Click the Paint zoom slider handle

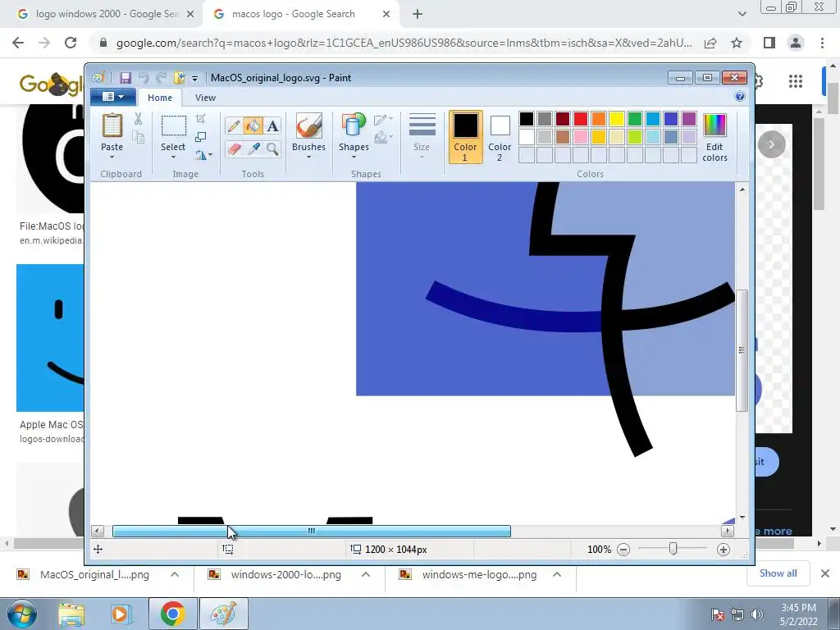[x=673, y=549]
